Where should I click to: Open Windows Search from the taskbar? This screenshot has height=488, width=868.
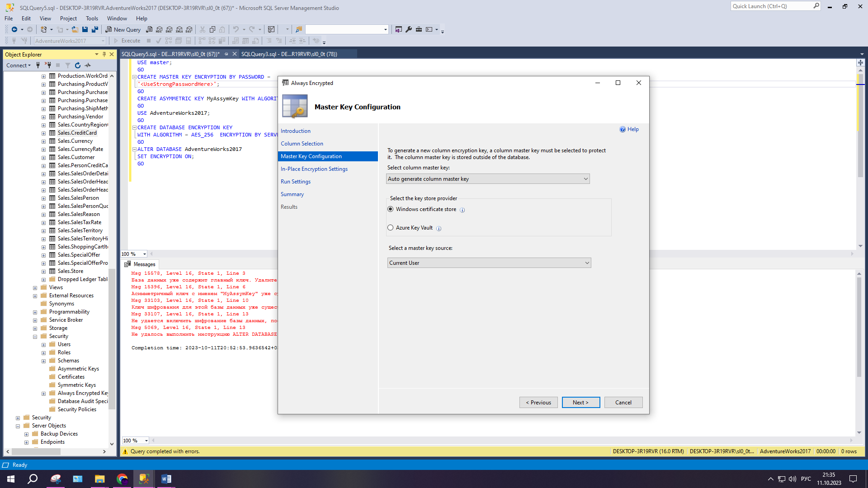[33, 479]
